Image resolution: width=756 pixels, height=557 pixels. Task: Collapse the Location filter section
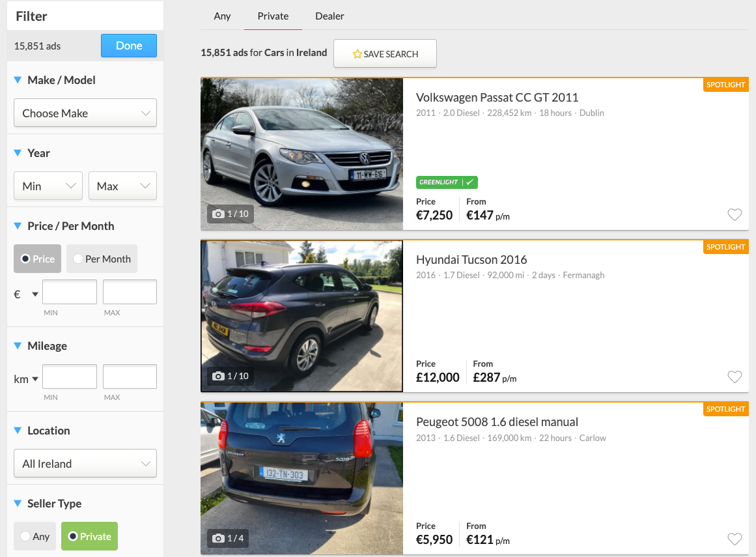pyautogui.click(x=18, y=430)
